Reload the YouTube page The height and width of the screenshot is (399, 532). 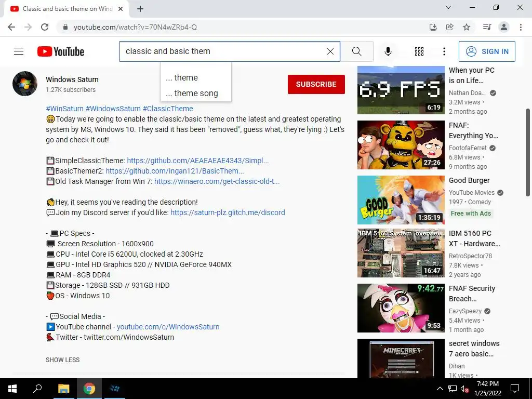click(45, 27)
